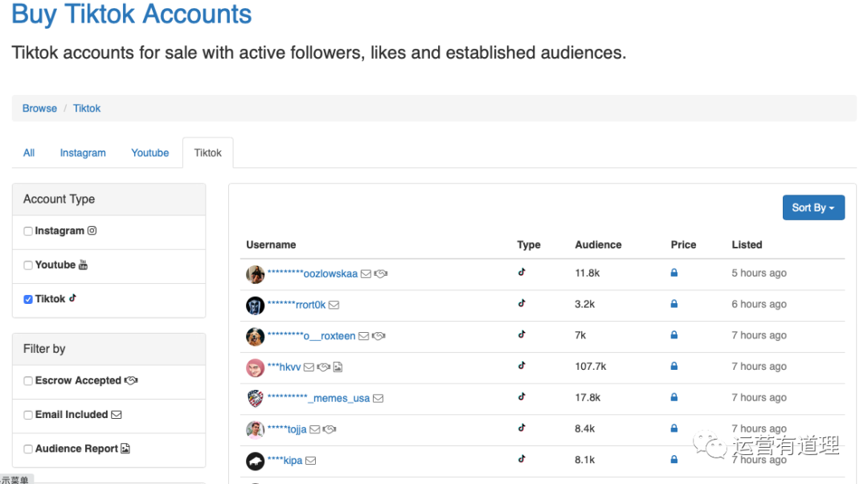868x484 pixels.
Task: Enable the Instagram account type checkbox
Action: 28,232
